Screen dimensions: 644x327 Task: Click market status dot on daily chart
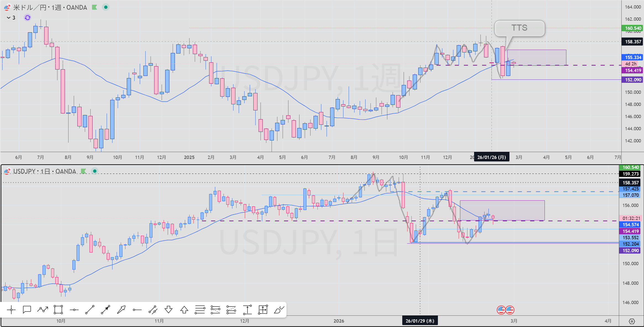[95, 171]
